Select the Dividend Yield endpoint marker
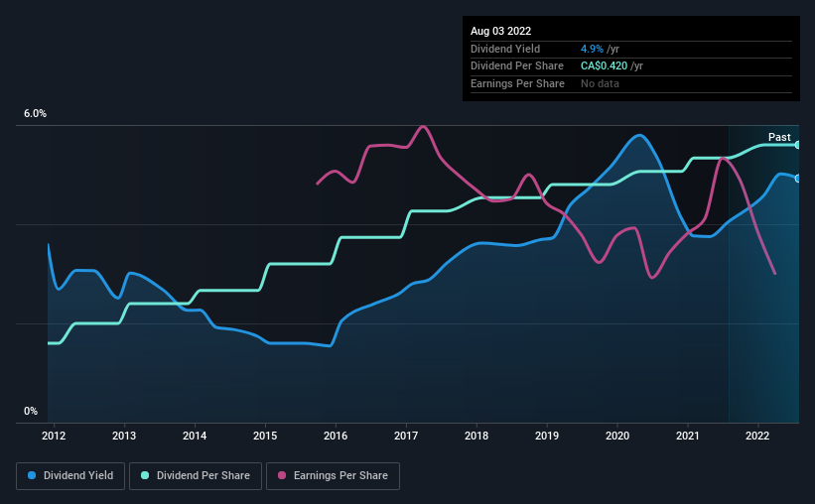Screen dimensions: 815x504 click(798, 179)
